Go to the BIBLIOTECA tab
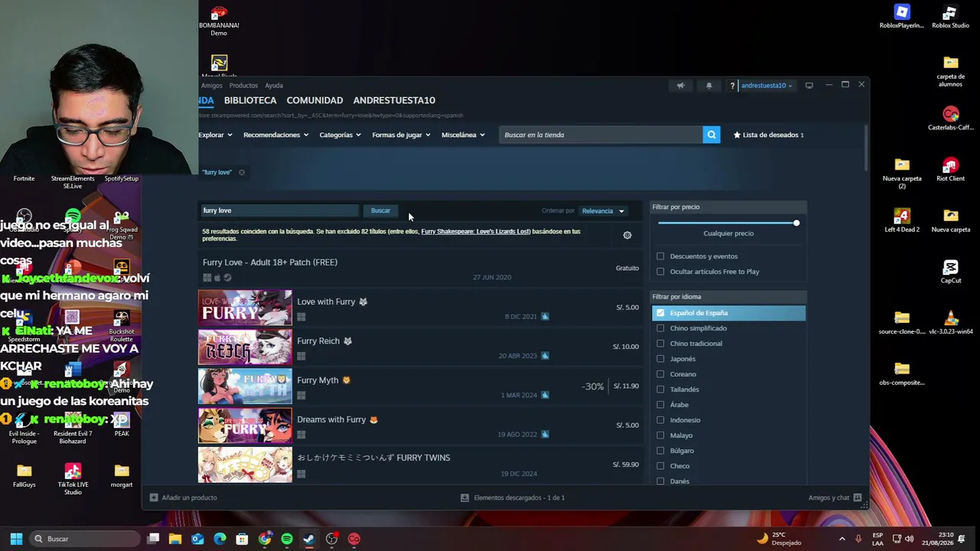 point(250,100)
